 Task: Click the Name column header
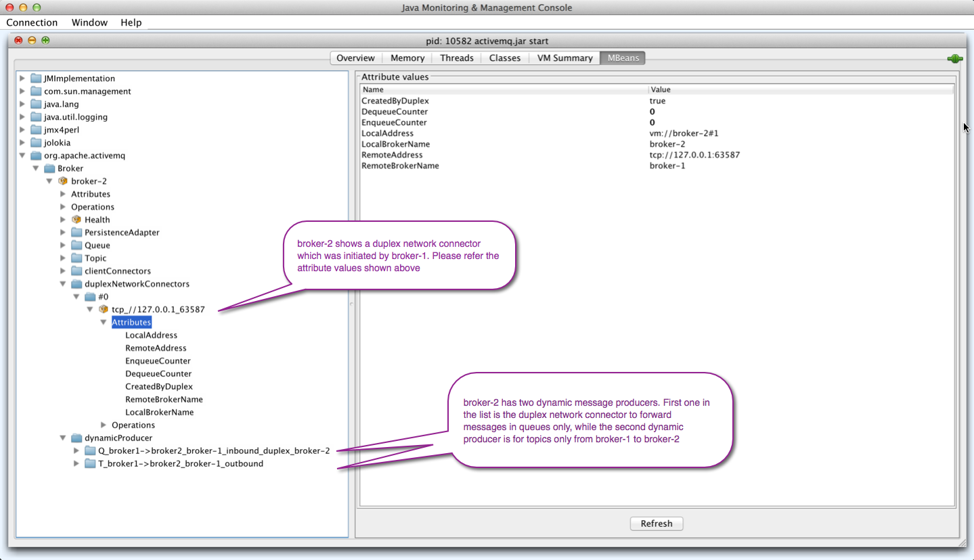[504, 89]
